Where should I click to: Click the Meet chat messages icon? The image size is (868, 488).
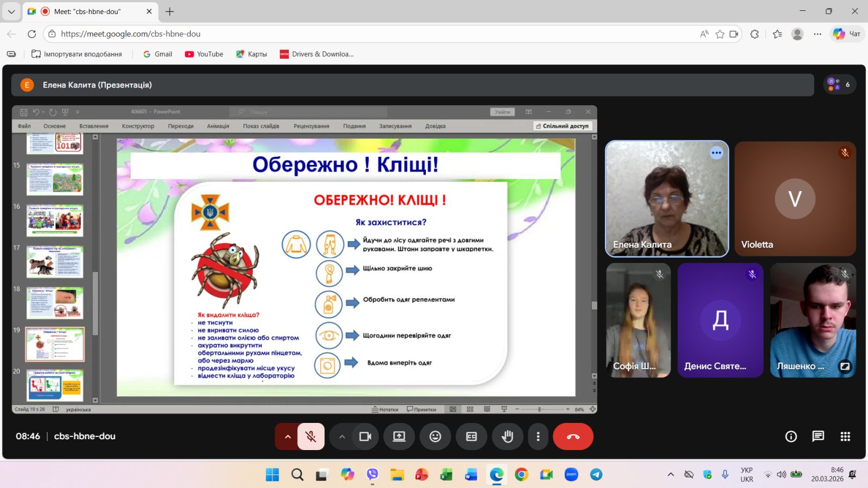pos(818,436)
